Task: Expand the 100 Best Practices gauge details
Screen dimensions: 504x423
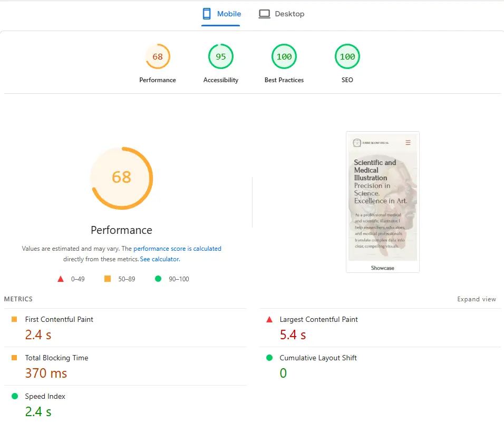Action: click(284, 56)
